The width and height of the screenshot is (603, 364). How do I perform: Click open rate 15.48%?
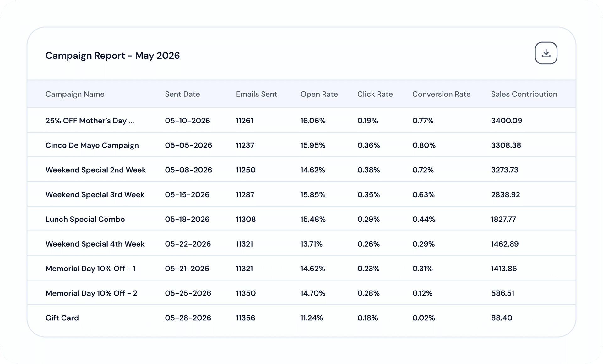(x=313, y=219)
